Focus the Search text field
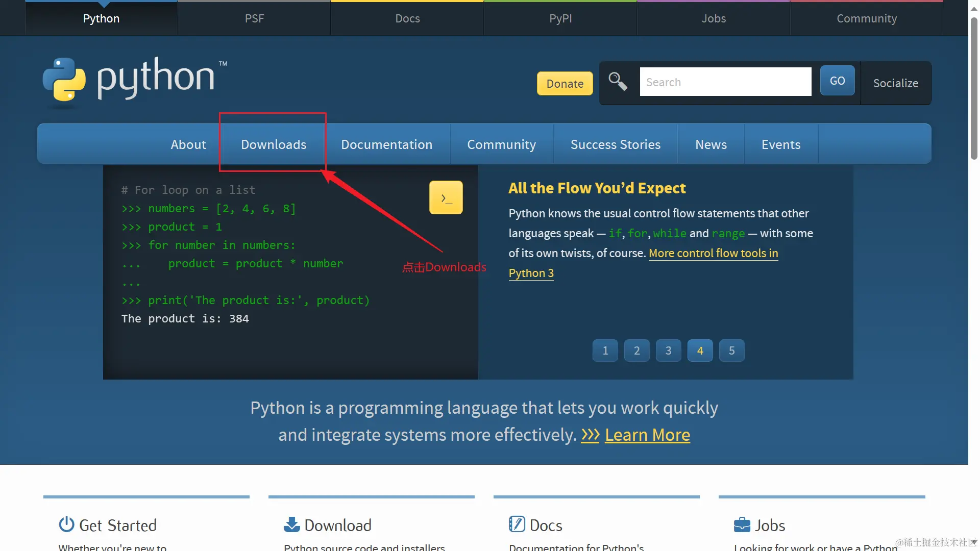Viewport: 980px width, 551px height. point(725,82)
